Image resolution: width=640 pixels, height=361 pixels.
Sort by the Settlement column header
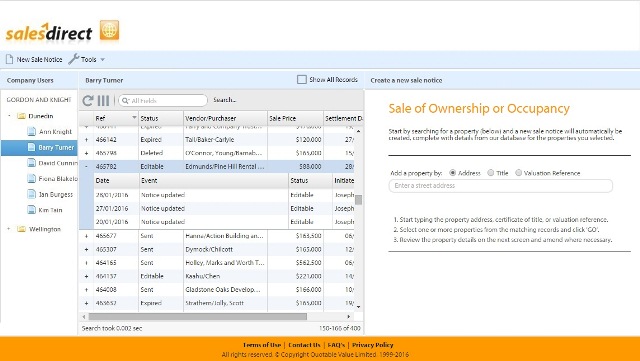click(x=343, y=118)
